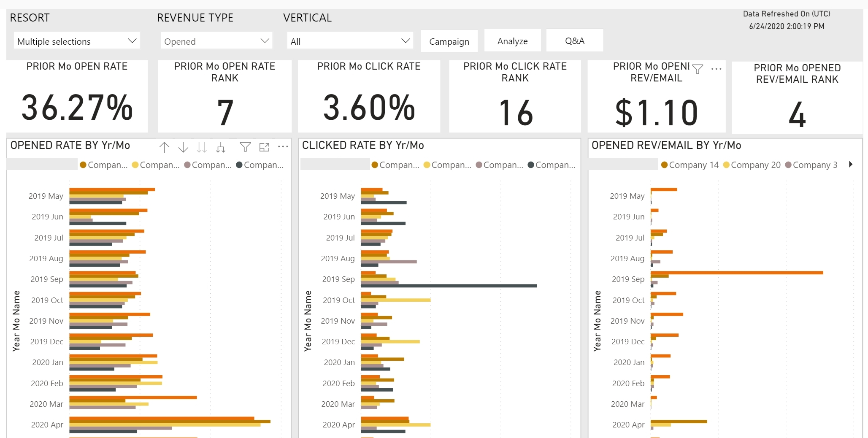Switch to the Analyze page
868x438 pixels.
512,41
